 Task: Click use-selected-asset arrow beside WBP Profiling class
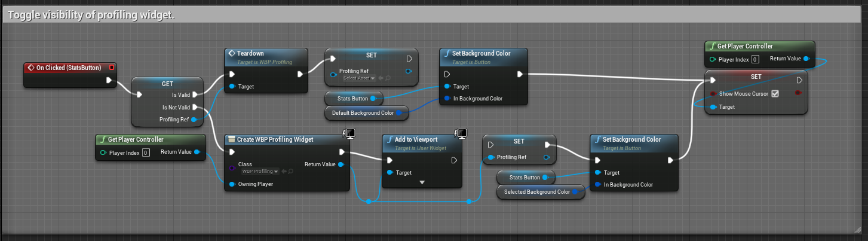pyautogui.click(x=284, y=171)
